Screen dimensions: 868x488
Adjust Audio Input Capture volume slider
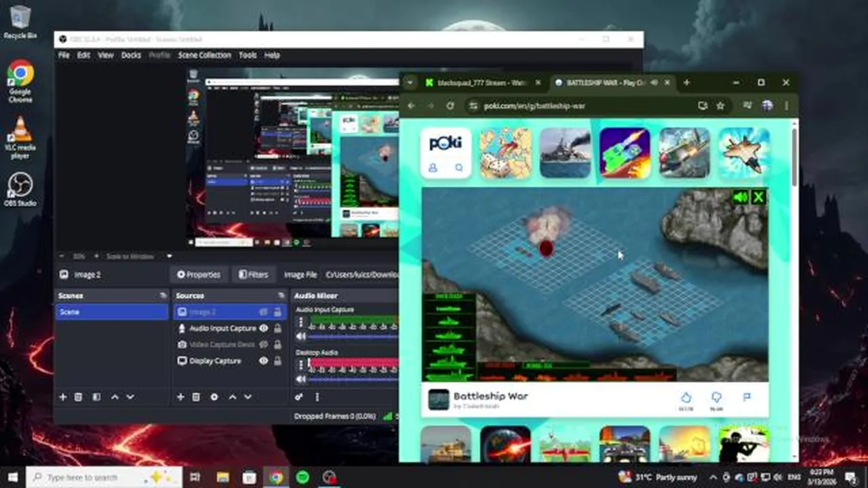(353, 337)
